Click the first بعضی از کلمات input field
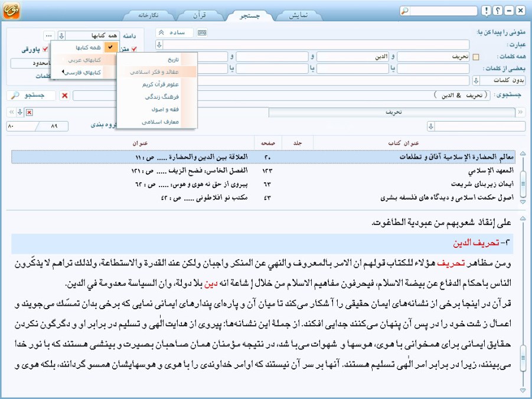 (x=433, y=69)
